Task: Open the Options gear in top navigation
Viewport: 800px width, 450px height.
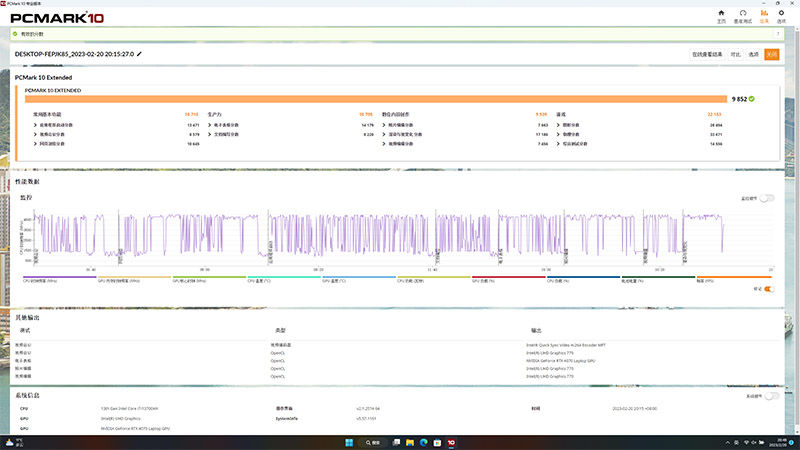Action: (781, 16)
